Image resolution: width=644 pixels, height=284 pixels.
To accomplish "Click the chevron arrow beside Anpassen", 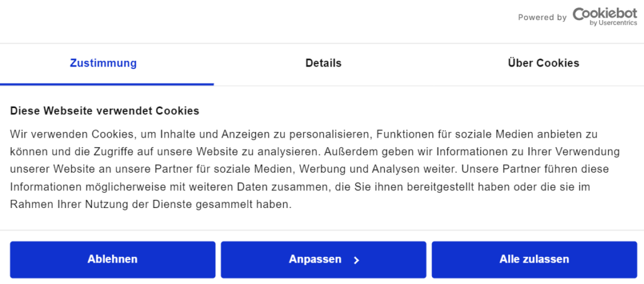I will point(357,260).
